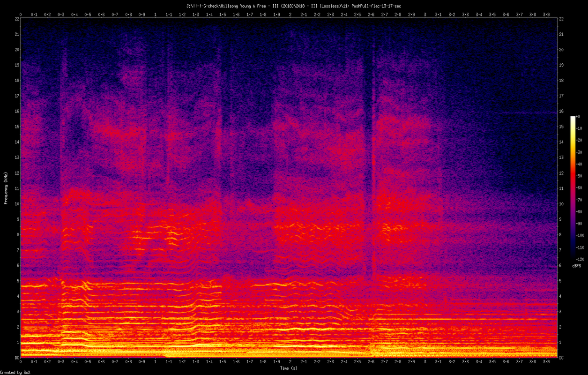Click the color scale gradient bar

click(x=573, y=187)
